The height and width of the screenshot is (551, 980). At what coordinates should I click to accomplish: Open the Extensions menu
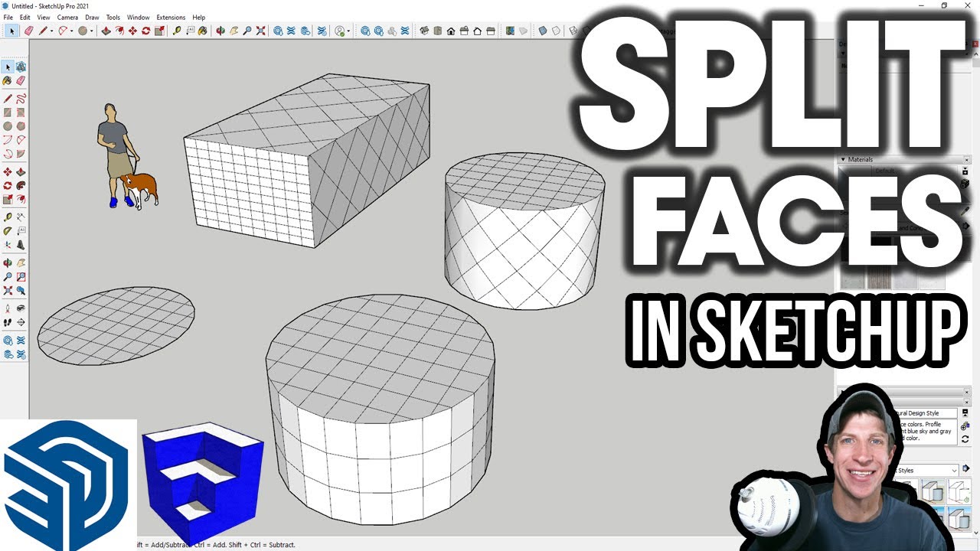tap(171, 17)
